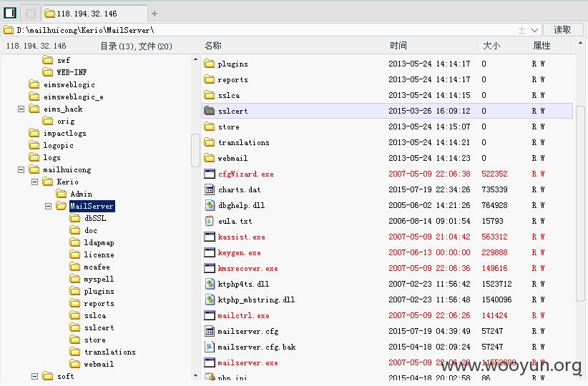Click the mailserver.exe application icon
This screenshot has width=588, height=386.
(x=210, y=362)
